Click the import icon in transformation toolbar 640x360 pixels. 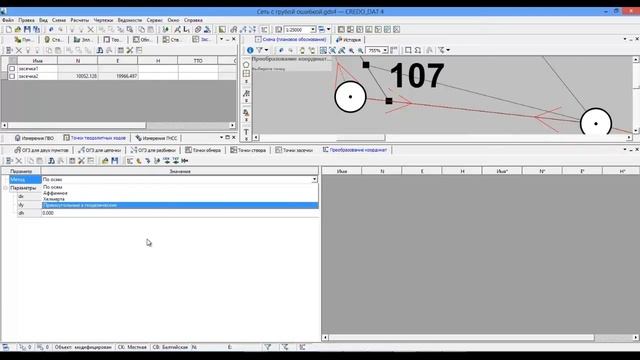coord(105,161)
